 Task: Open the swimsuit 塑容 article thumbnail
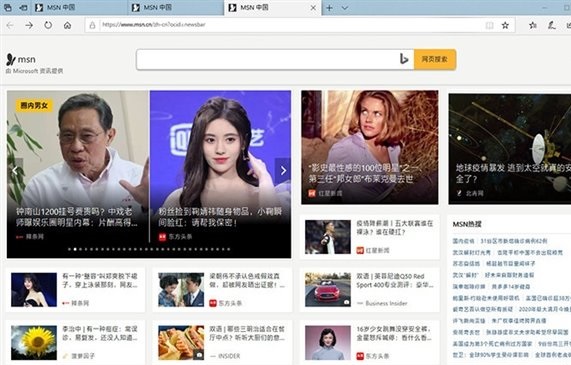[x=34, y=290]
